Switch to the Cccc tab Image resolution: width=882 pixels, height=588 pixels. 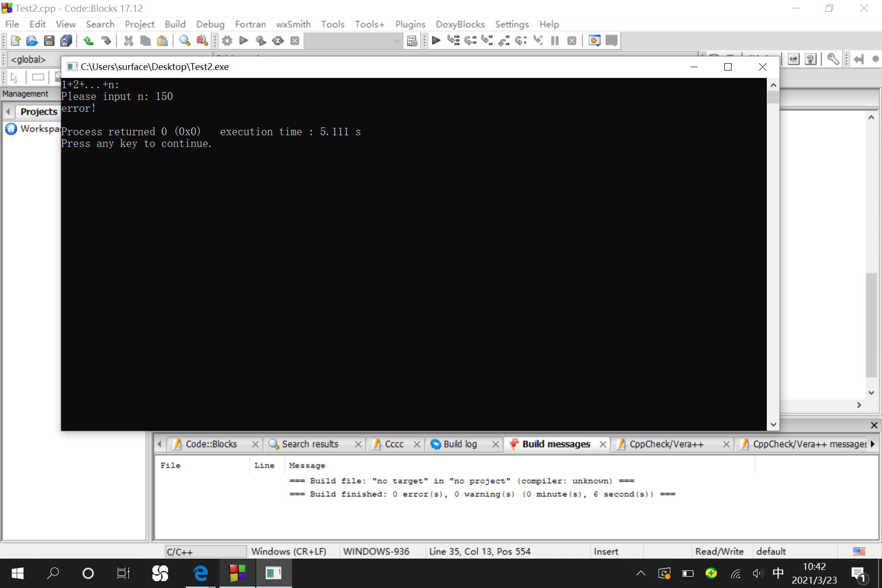tap(394, 444)
